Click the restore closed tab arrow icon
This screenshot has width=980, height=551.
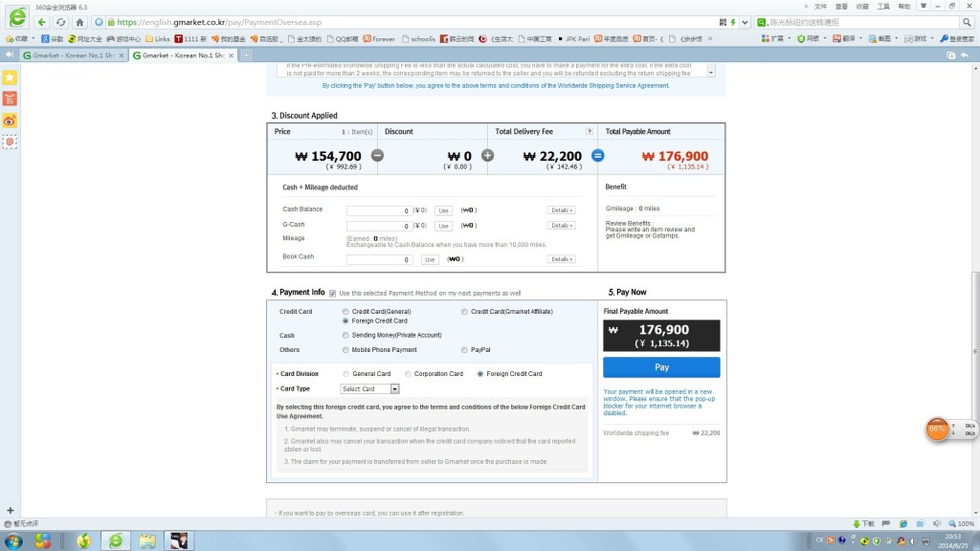(965, 55)
